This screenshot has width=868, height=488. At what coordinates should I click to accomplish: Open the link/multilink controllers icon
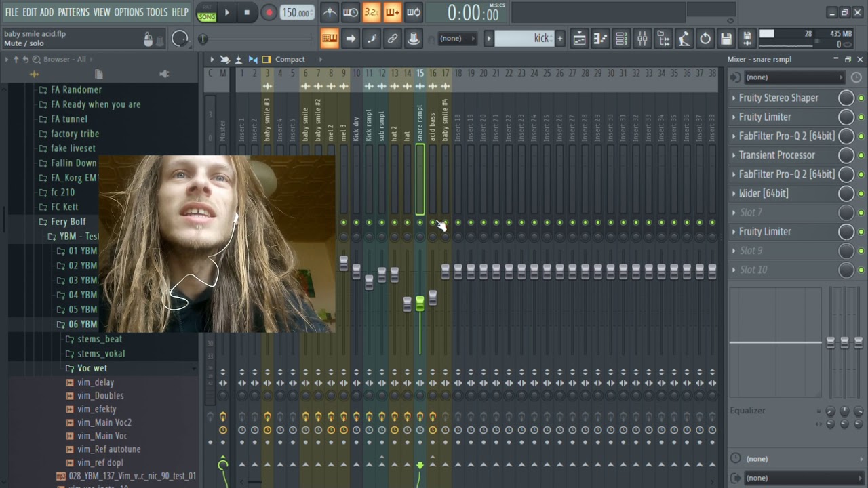pos(393,39)
